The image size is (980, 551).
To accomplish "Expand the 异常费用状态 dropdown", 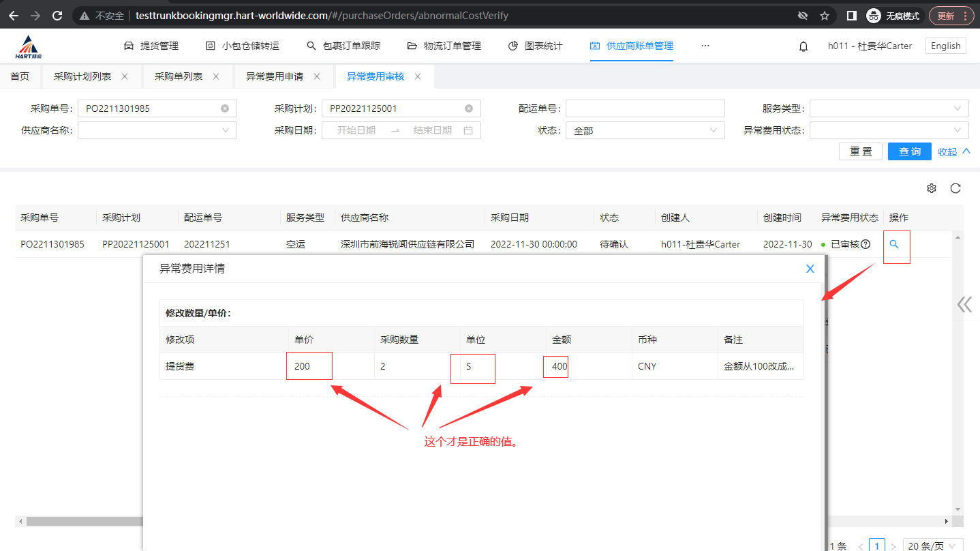I will coord(889,130).
